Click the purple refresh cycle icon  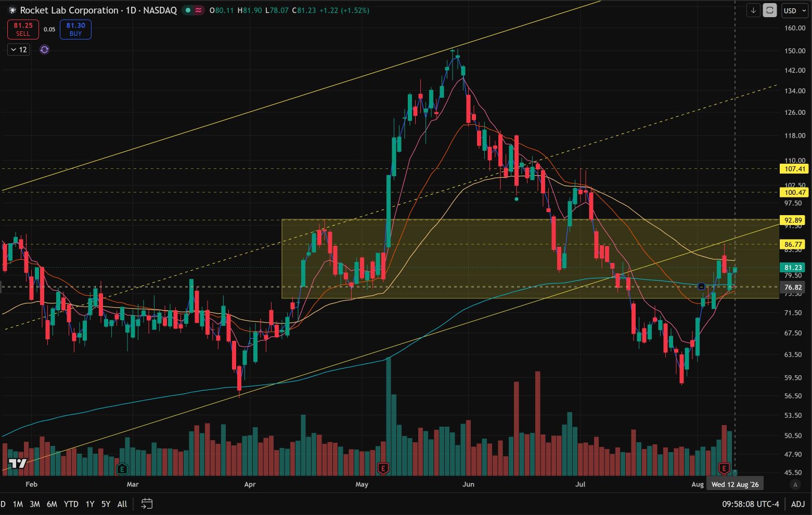pyautogui.click(x=44, y=50)
